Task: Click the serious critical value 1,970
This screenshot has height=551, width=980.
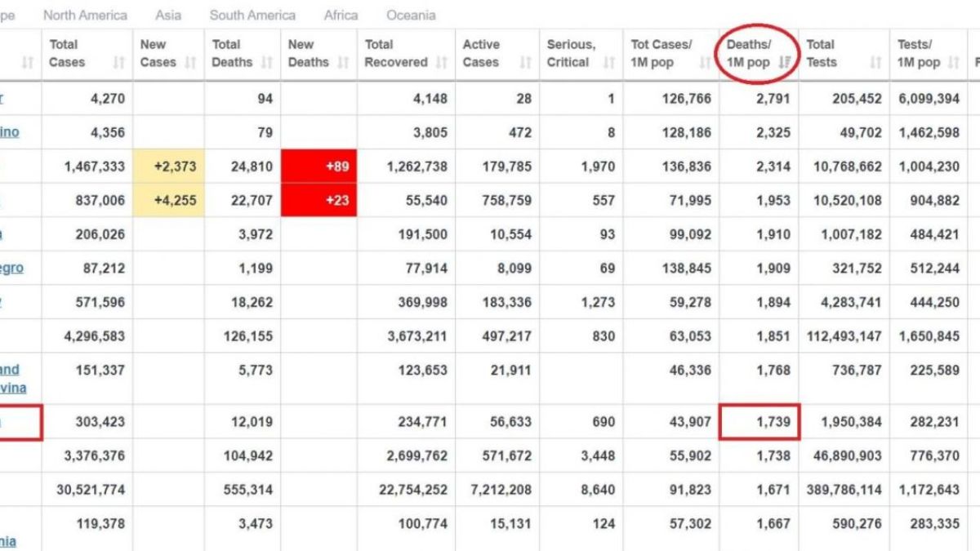Action: [598, 167]
